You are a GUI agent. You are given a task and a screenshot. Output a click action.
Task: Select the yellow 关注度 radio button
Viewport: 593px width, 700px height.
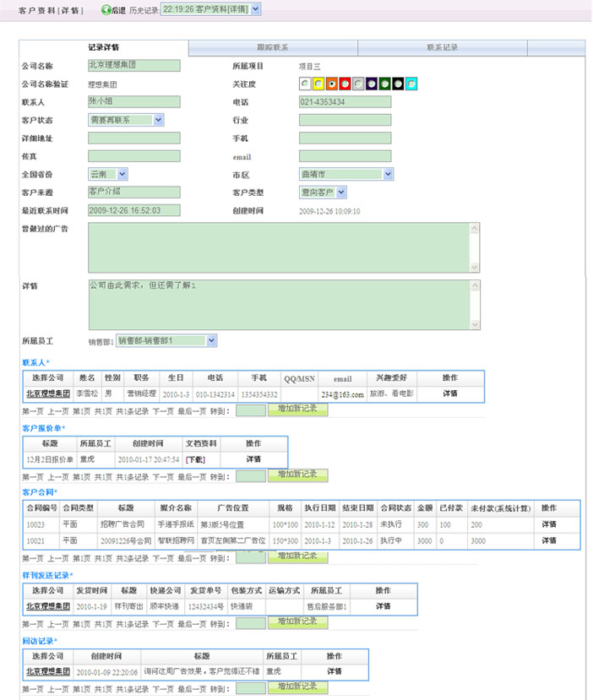(x=318, y=84)
